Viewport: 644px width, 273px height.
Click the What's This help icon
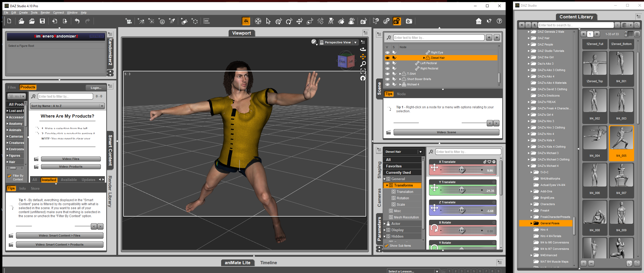tap(489, 21)
